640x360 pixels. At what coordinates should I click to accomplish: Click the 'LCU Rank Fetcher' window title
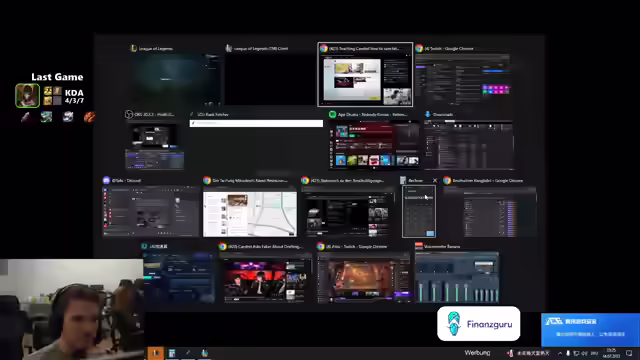(213, 114)
